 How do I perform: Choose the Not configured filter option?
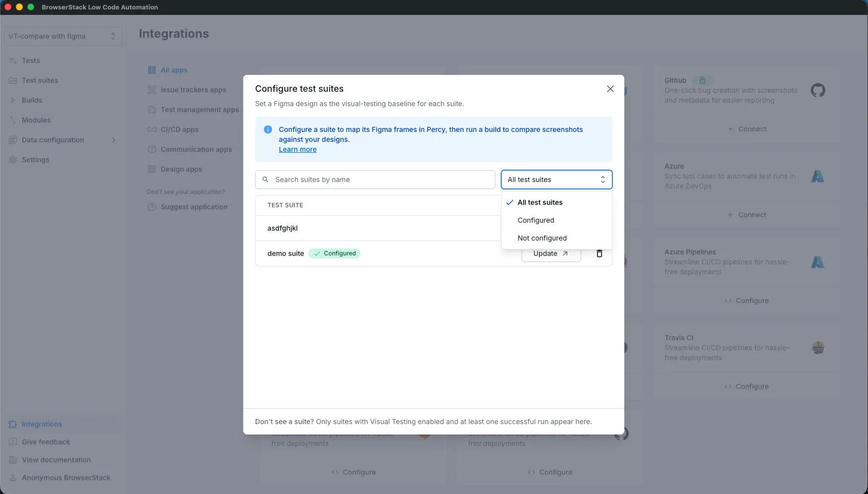[556, 238]
